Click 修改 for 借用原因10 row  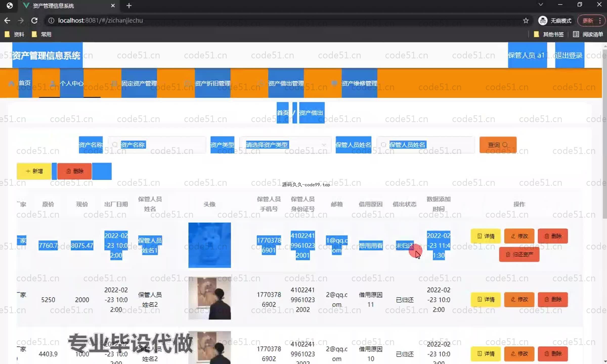519,354
